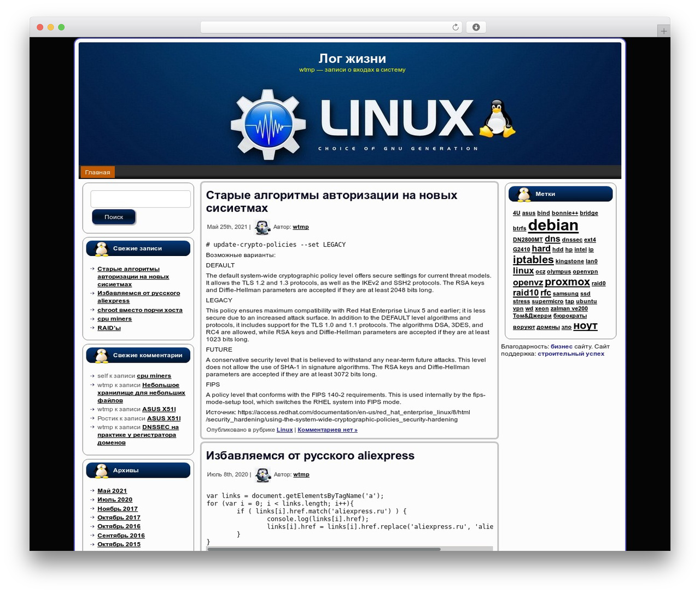Open author wtmp link on May post
The height and width of the screenshot is (593, 700).
coord(301,227)
